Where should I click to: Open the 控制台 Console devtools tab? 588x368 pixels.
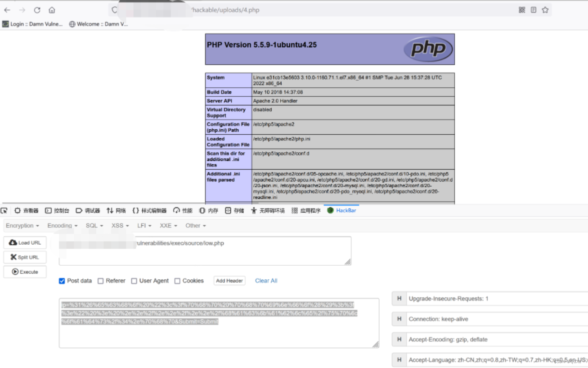(x=57, y=211)
